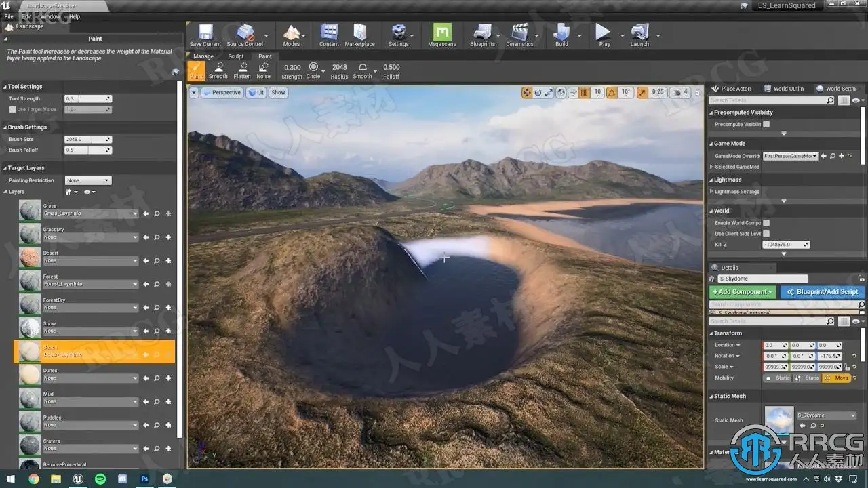Enable World Composition checkbox
The width and height of the screenshot is (868, 488).
(x=766, y=222)
